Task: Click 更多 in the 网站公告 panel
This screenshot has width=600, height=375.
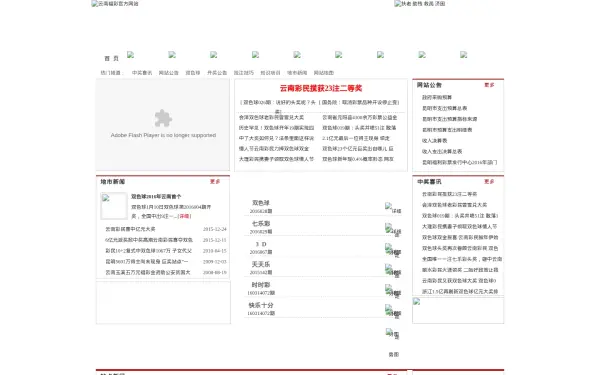Action: 489,85
